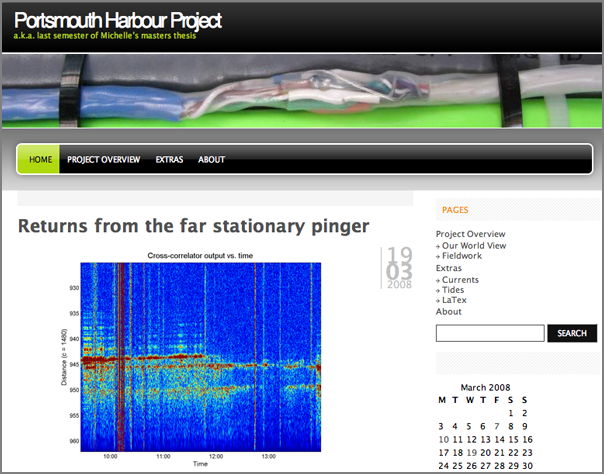Click the cross-correlator output chart image

click(200, 355)
